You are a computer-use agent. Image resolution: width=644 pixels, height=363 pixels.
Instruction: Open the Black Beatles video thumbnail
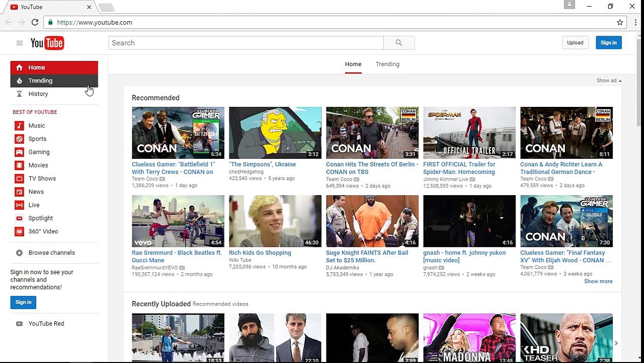point(178,221)
